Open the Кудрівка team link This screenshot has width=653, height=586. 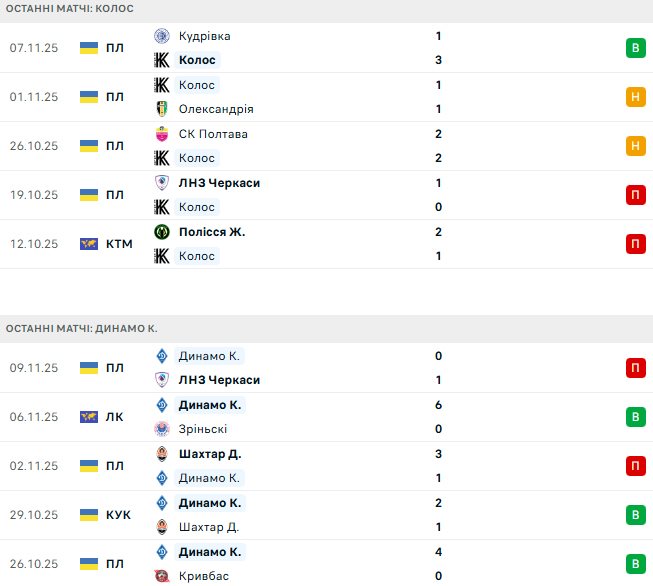coord(204,36)
